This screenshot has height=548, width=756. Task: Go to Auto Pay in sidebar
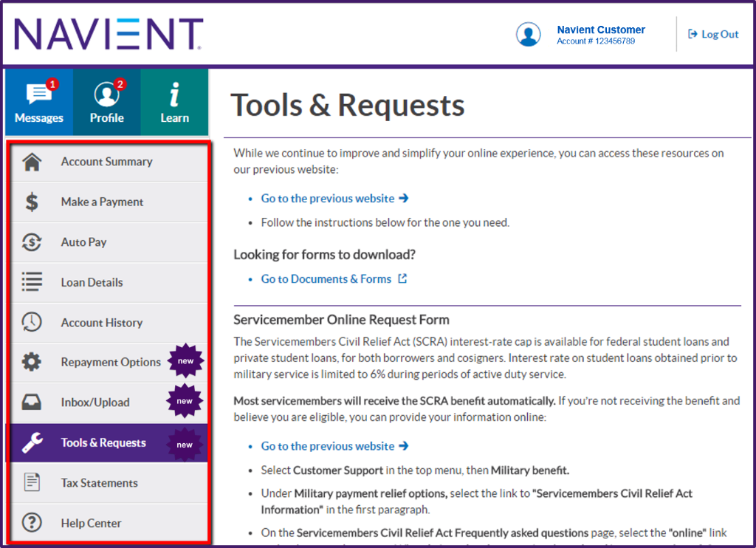(109, 242)
